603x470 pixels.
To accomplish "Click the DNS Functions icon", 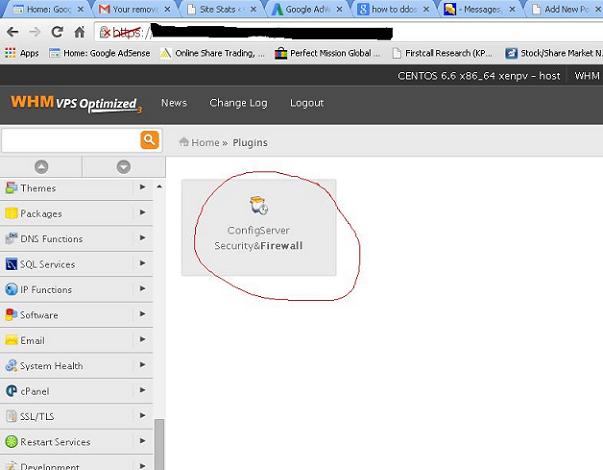I will pyautogui.click(x=11, y=238).
